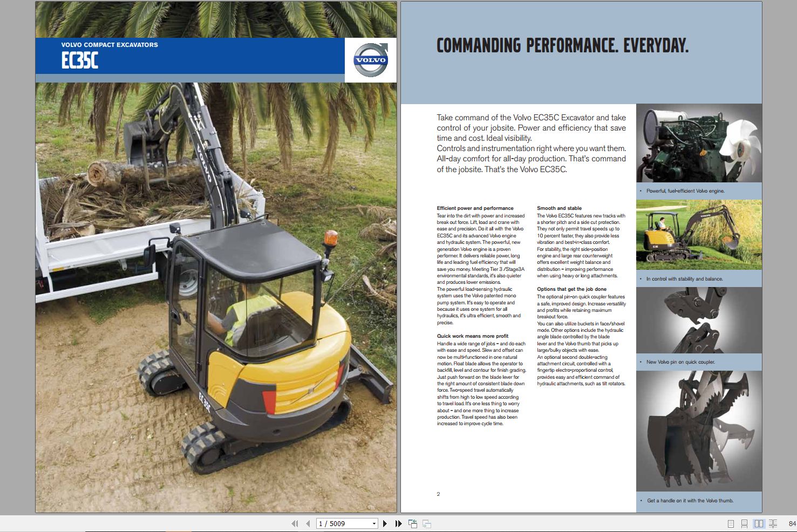Click the next view navigation icon

click(427, 523)
